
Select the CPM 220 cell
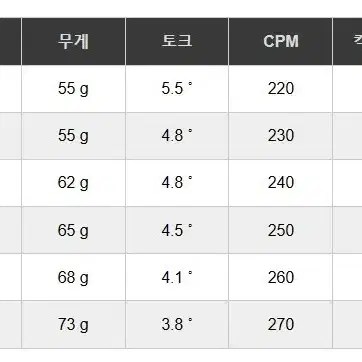click(x=281, y=89)
